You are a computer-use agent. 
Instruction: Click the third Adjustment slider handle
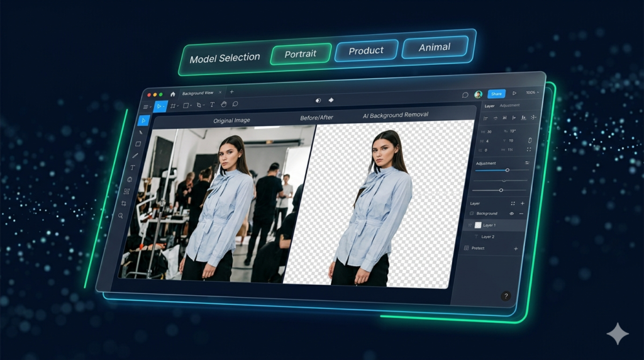coord(501,190)
